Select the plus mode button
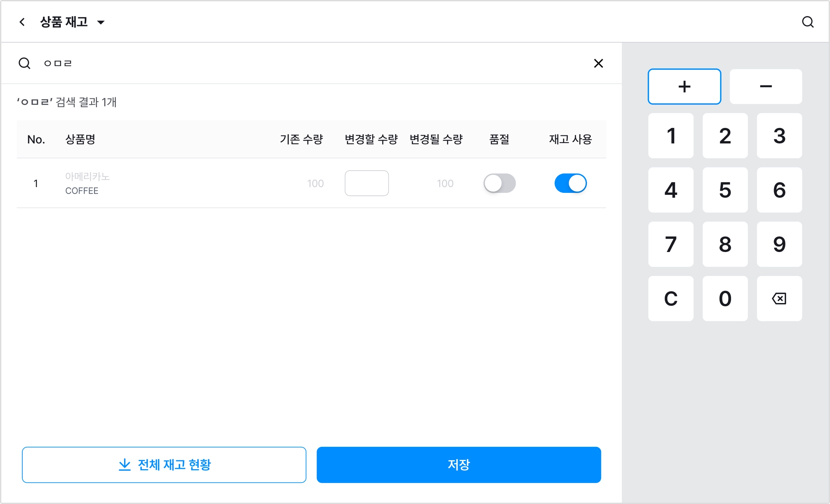The width and height of the screenshot is (830, 504). point(684,86)
